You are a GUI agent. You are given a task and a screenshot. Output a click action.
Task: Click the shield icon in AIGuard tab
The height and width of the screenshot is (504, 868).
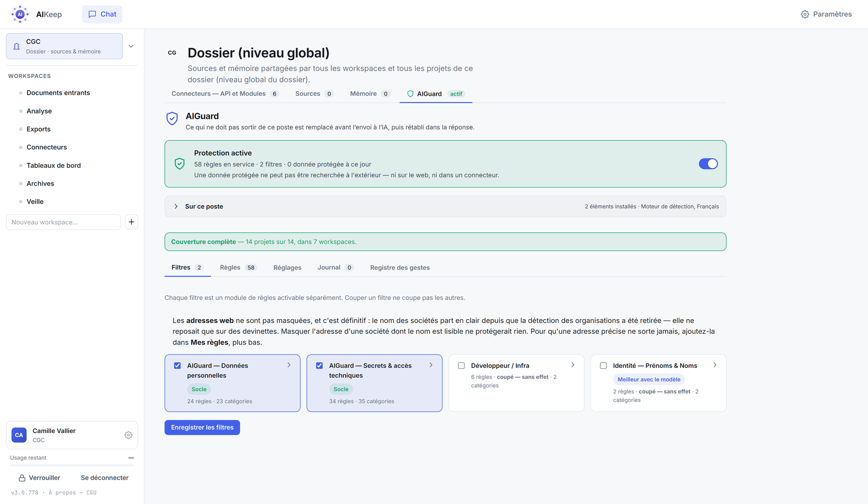coord(410,94)
